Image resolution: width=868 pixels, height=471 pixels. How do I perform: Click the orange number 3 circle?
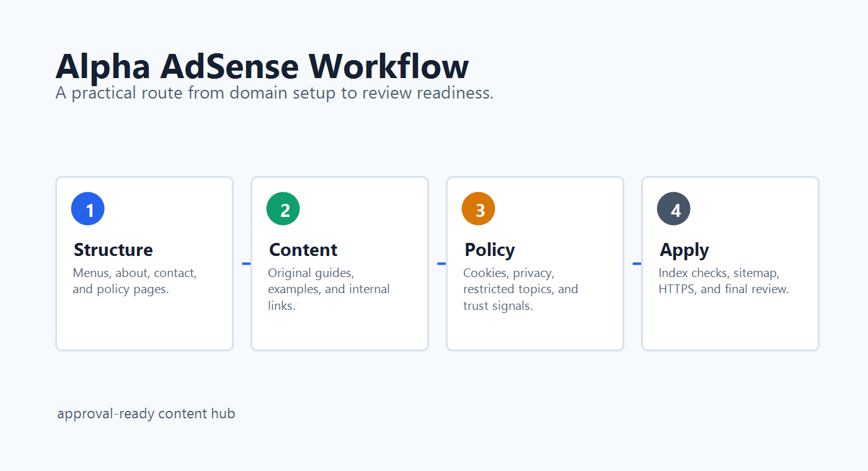tap(479, 209)
